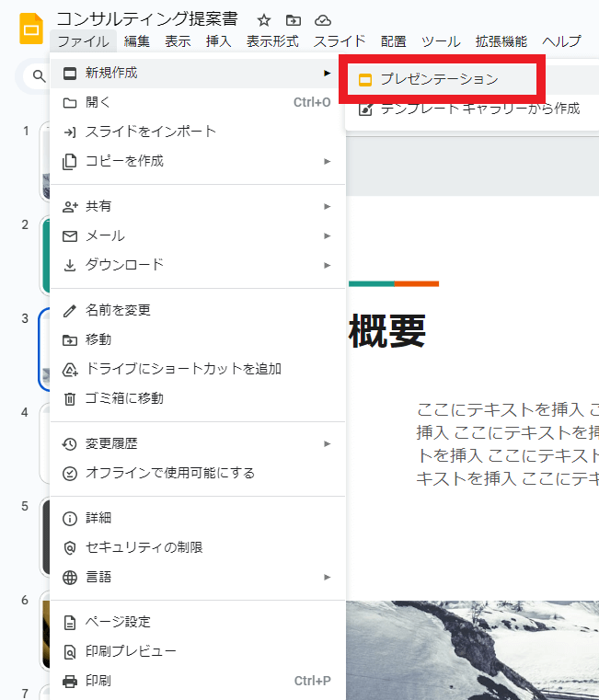Open the ヘルプ menu
Viewport: 599px width, 700px height.
(x=562, y=41)
